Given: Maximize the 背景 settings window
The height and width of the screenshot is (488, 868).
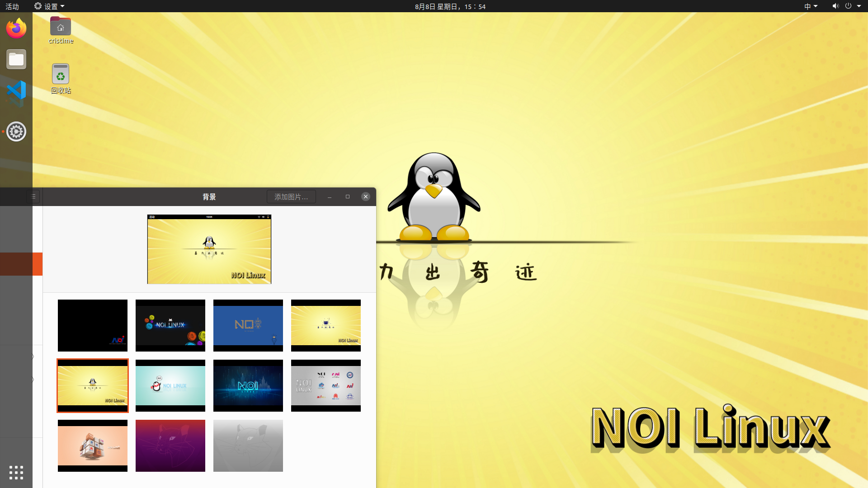Looking at the screenshot, I should (348, 197).
